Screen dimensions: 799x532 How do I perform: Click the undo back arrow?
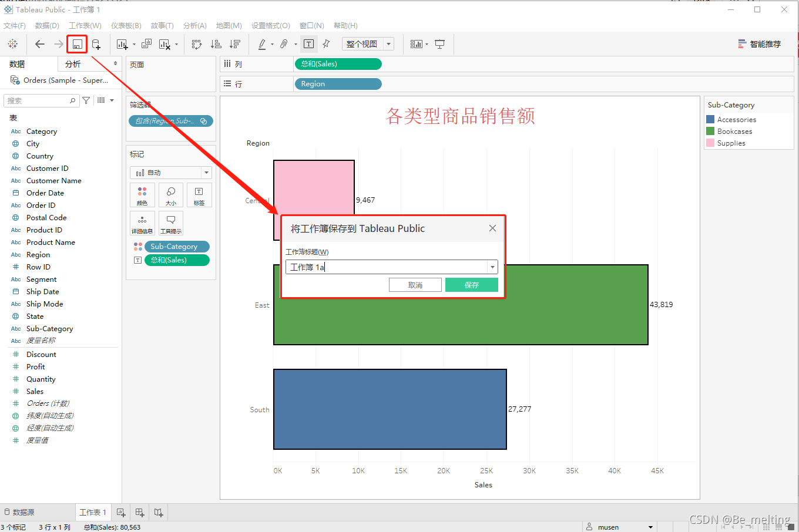tap(40, 44)
